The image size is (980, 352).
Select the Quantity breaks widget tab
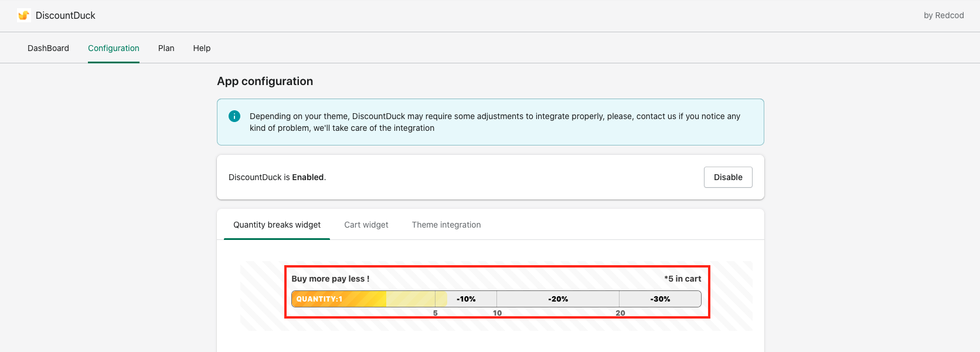(277, 225)
